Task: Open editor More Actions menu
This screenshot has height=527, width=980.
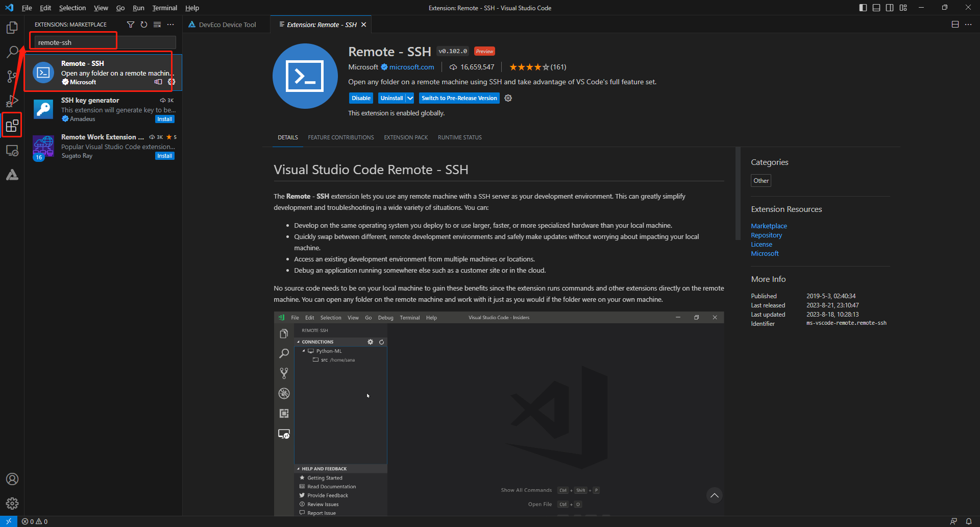Action: pos(968,25)
